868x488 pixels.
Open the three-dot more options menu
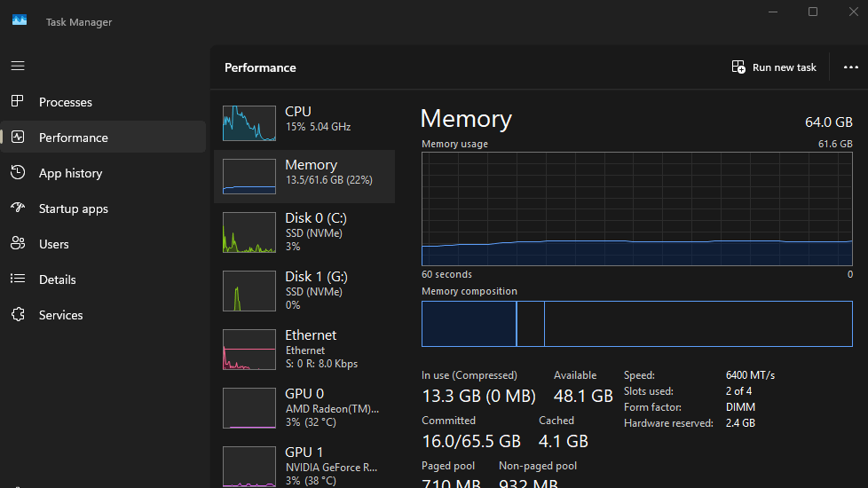click(x=851, y=67)
